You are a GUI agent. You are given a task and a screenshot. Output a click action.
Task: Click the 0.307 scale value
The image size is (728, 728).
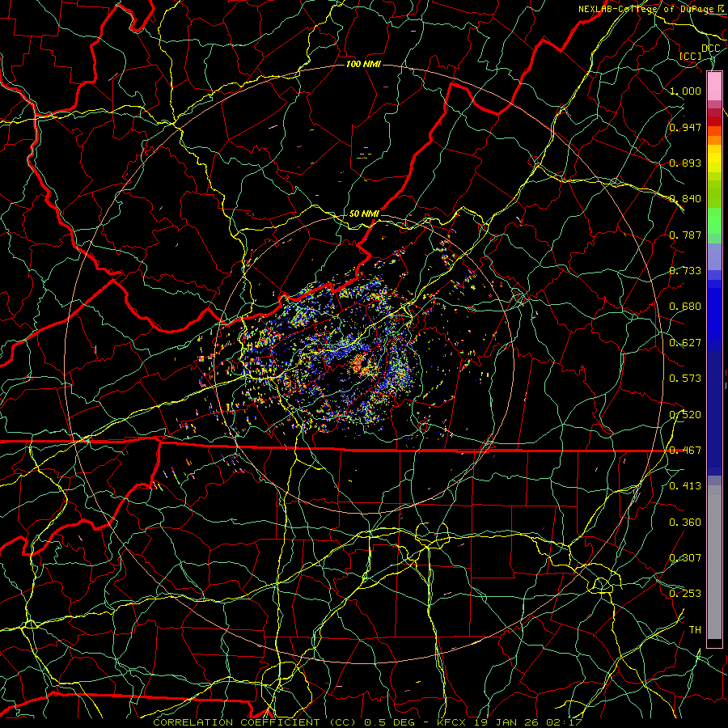coord(685,558)
